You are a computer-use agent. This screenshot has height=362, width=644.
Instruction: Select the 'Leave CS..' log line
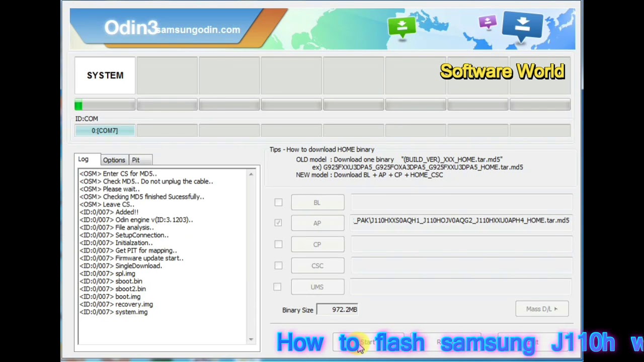pyautogui.click(x=107, y=205)
